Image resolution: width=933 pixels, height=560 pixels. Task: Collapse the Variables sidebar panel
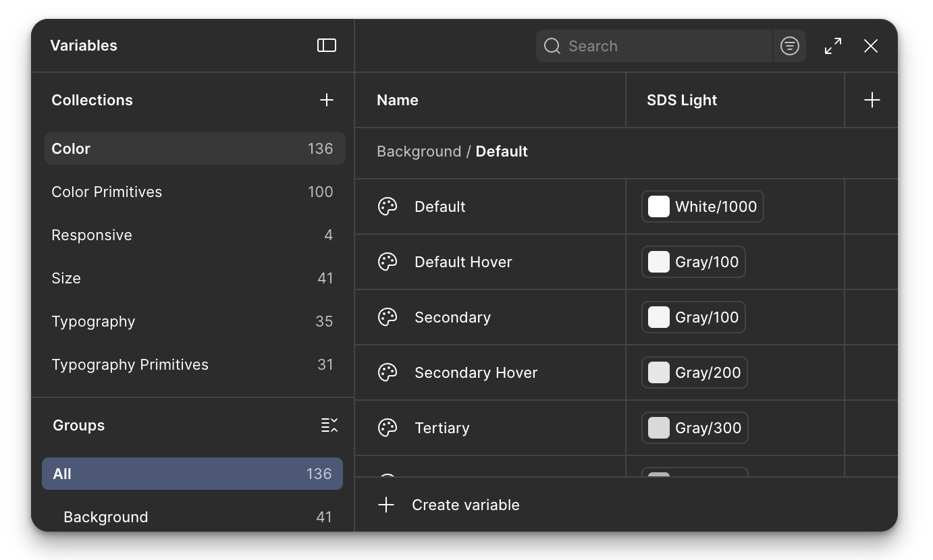327,45
